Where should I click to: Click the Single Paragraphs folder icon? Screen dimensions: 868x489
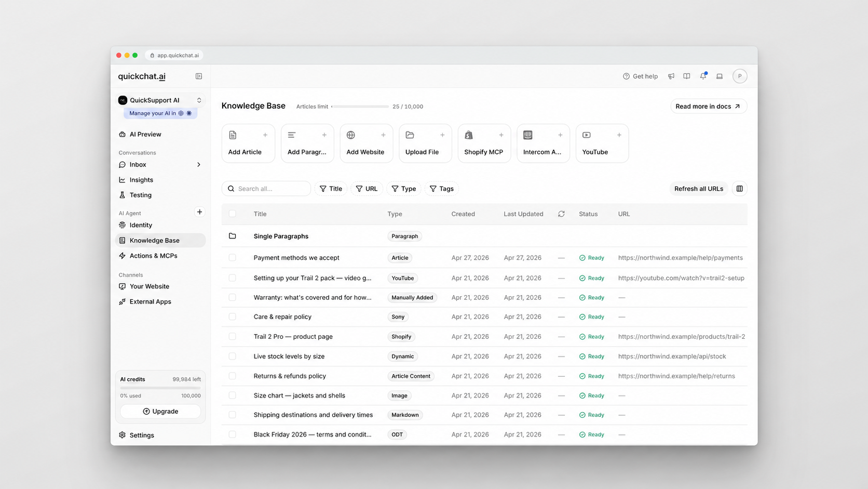tap(233, 236)
